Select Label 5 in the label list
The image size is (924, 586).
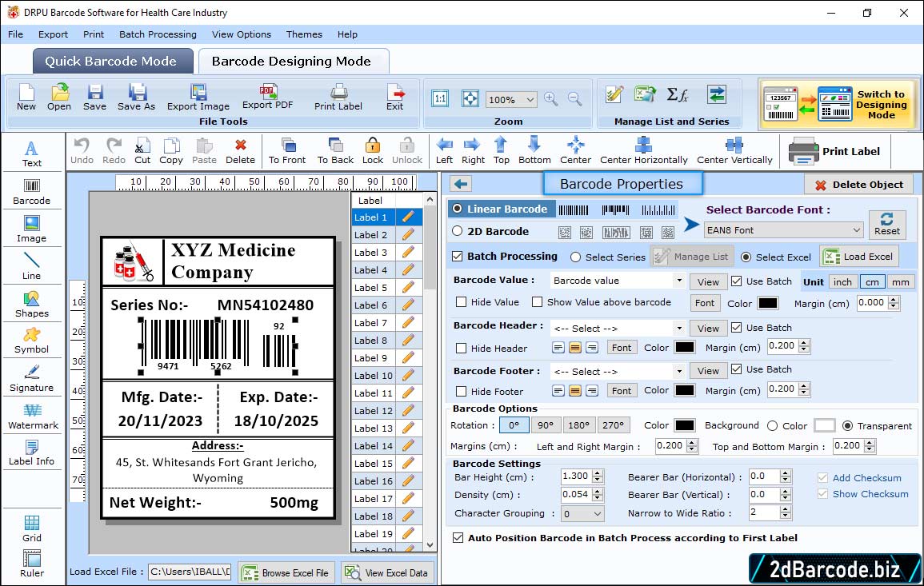[x=371, y=288]
